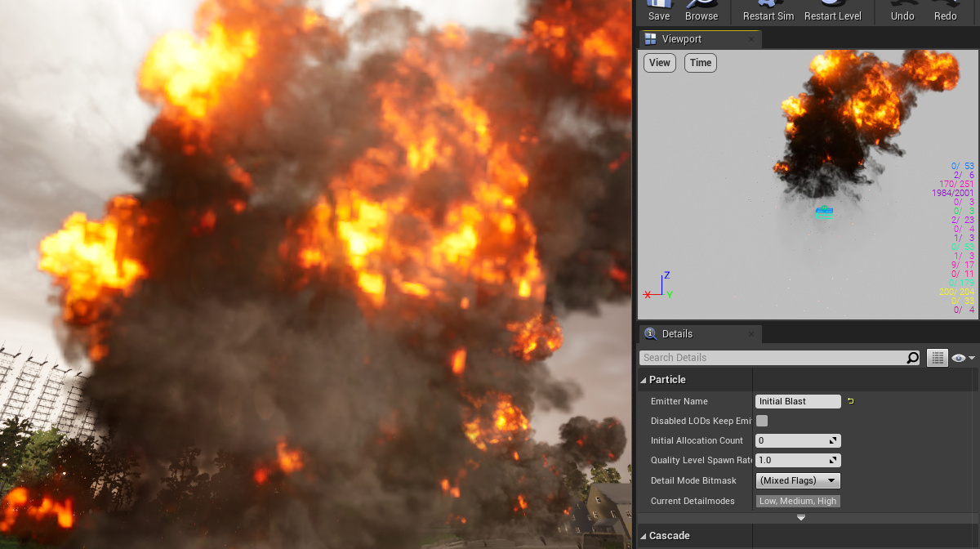Restart the particle simulation with Restart Sim
Viewport: 980px width, 549px height.
[x=768, y=11]
